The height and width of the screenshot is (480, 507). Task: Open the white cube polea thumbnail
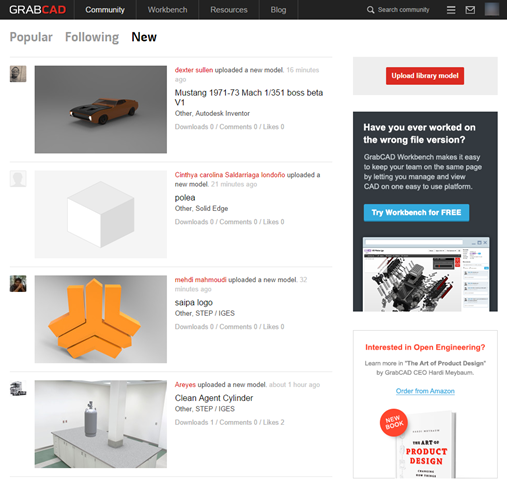[x=101, y=214]
